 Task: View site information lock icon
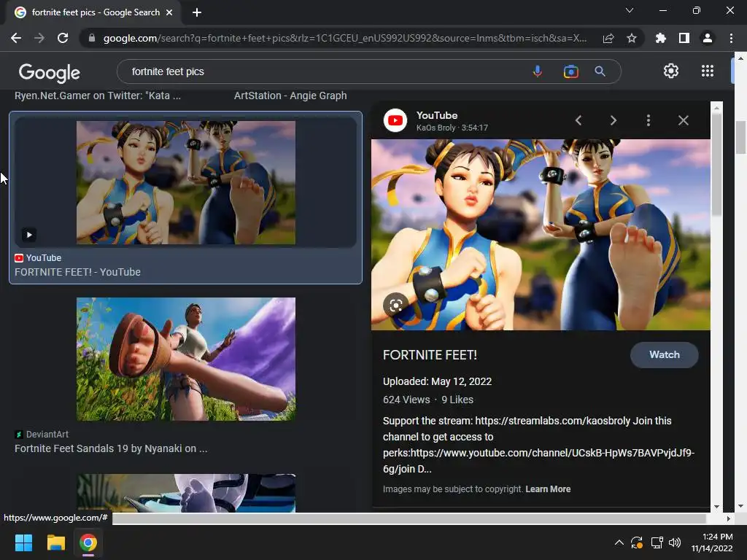92,38
